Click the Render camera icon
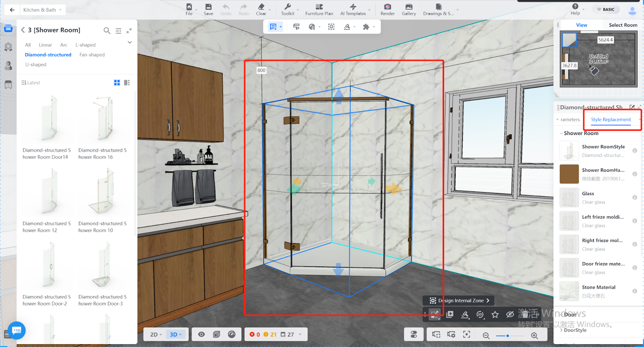644x347 pixels. tap(387, 7)
